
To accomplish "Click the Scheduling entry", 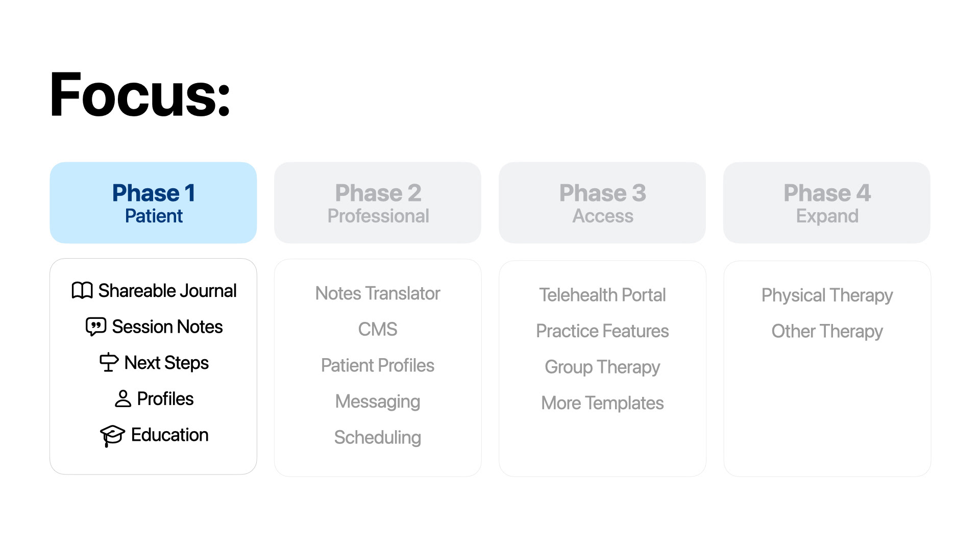I will (378, 438).
